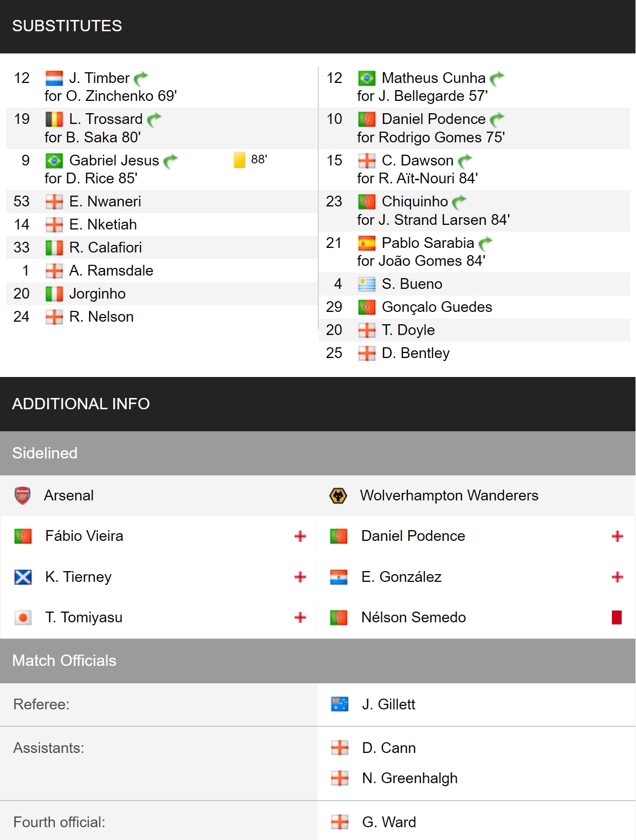Click the injury cross beside E. González
The width and height of the screenshot is (636, 840).
[617, 577]
